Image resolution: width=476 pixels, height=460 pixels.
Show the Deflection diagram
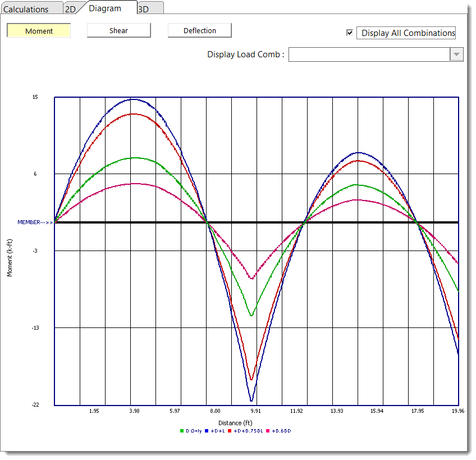coord(199,31)
